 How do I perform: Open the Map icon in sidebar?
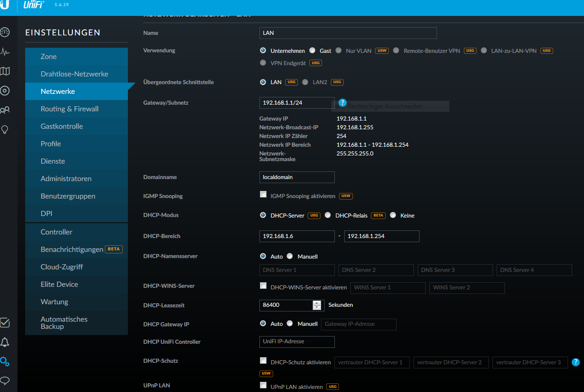coord(5,71)
